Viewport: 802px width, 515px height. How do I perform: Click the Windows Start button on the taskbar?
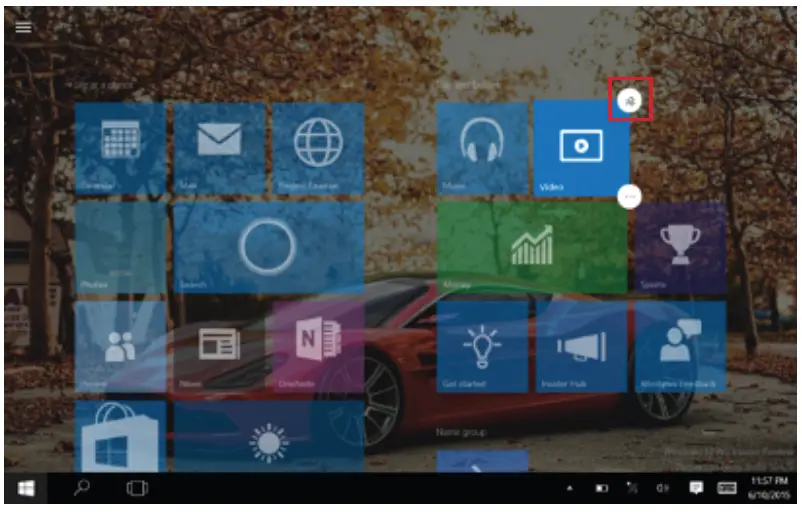tap(26, 488)
